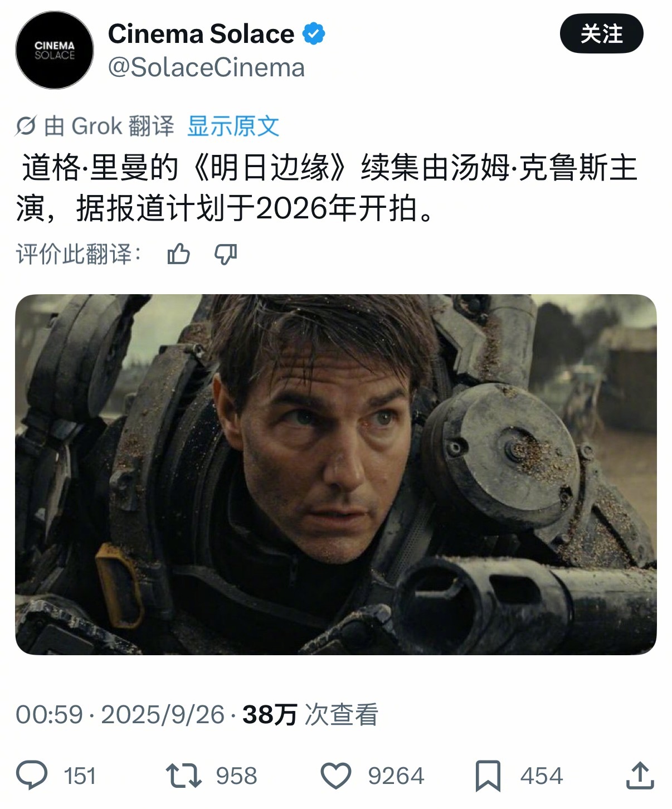Like the post with heart icon

click(x=336, y=776)
